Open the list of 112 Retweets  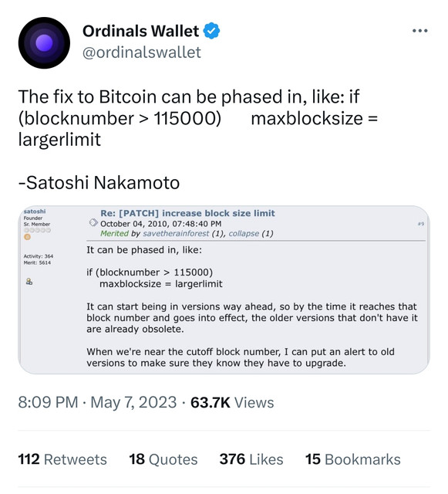[62, 459]
